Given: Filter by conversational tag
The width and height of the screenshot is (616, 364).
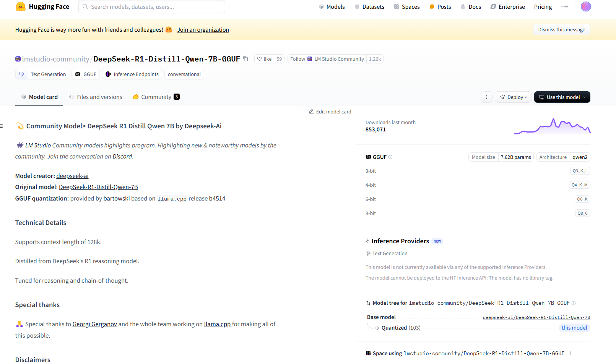Looking at the screenshot, I should 184,74.
